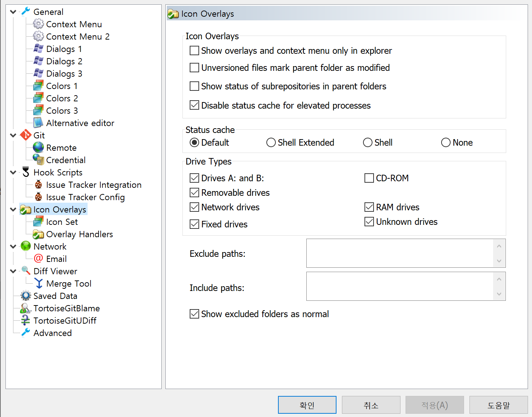532x417 pixels.
Task: Click the Colors 1 palette icon
Action: pyautogui.click(x=39, y=86)
